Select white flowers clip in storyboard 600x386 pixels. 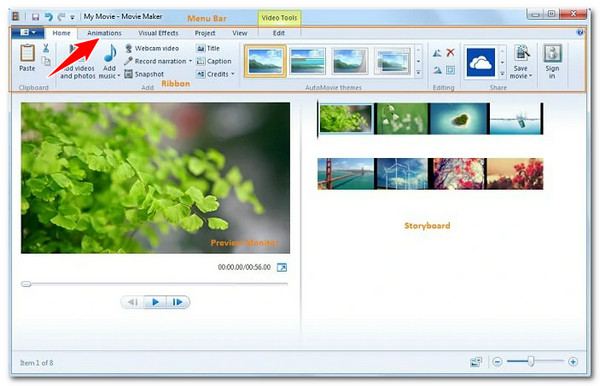[x=402, y=119]
